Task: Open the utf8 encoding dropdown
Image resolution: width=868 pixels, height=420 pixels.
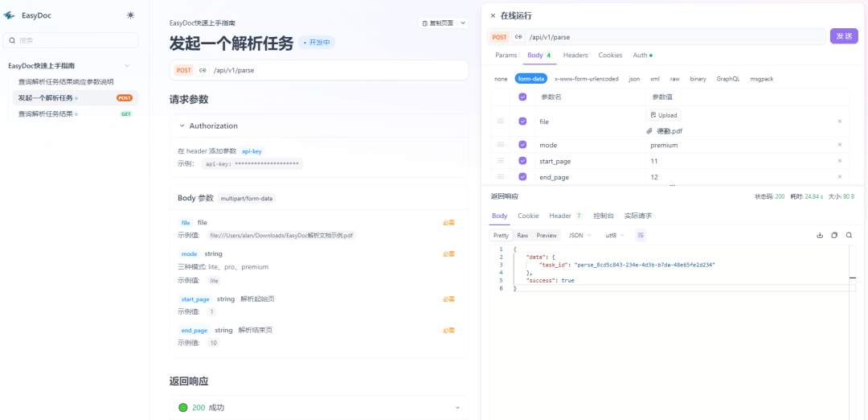Action: click(x=615, y=235)
